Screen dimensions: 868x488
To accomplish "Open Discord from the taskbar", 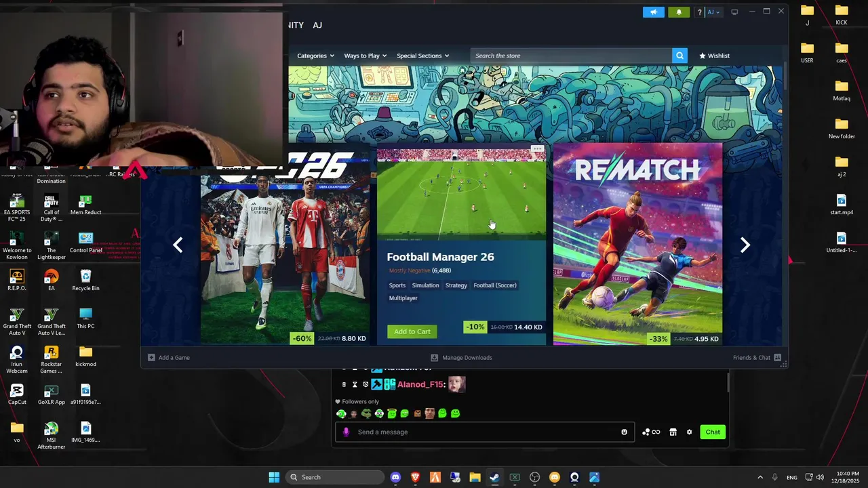I will click(x=395, y=477).
